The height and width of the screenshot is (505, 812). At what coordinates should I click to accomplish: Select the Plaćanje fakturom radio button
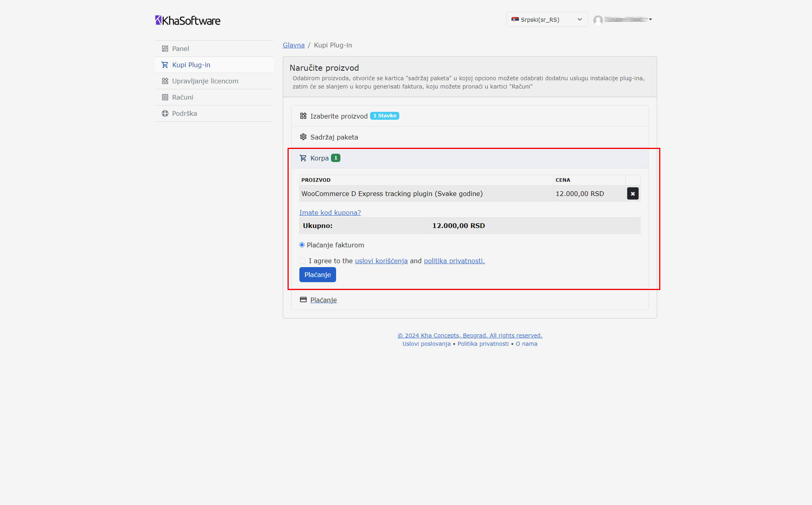point(302,245)
